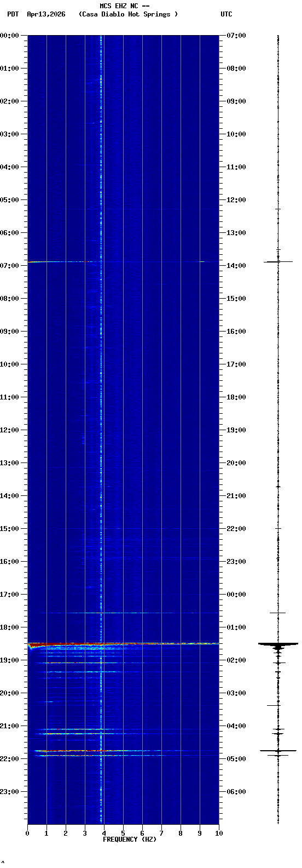
Task: Click the station title 'MCS EHZ NC --'
Action: pos(125,6)
